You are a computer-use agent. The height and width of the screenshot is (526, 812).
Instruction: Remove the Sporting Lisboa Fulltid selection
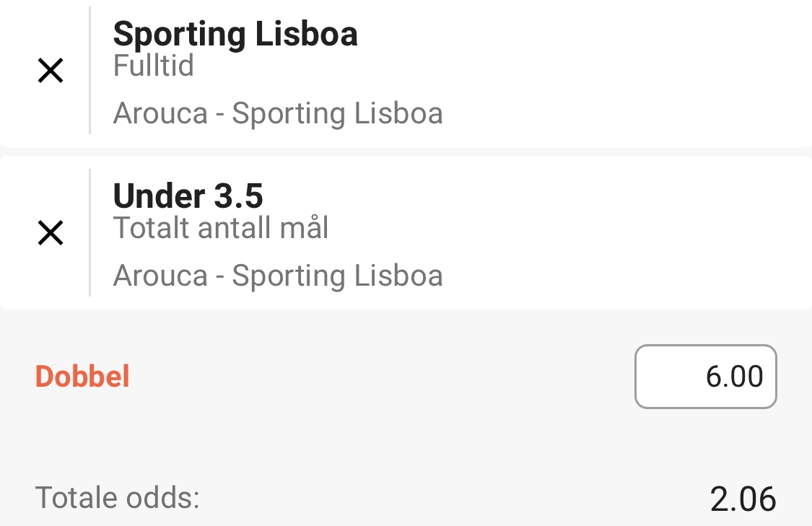pos(51,71)
